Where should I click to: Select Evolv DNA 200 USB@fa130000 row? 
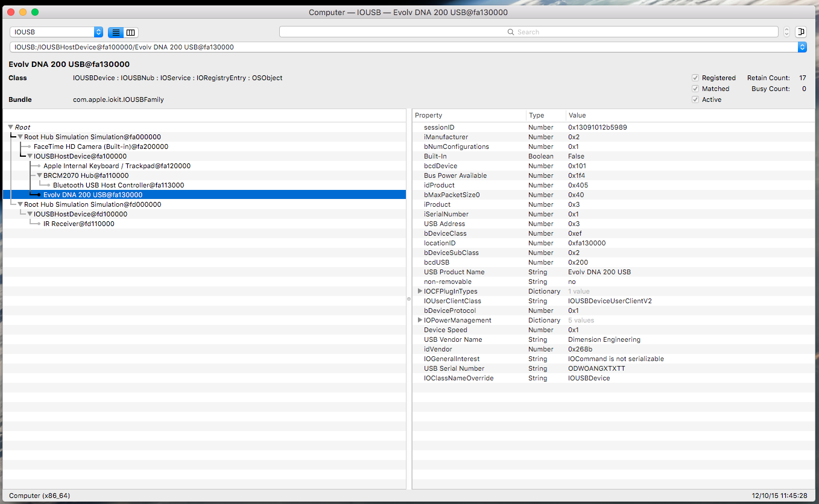click(204, 195)
